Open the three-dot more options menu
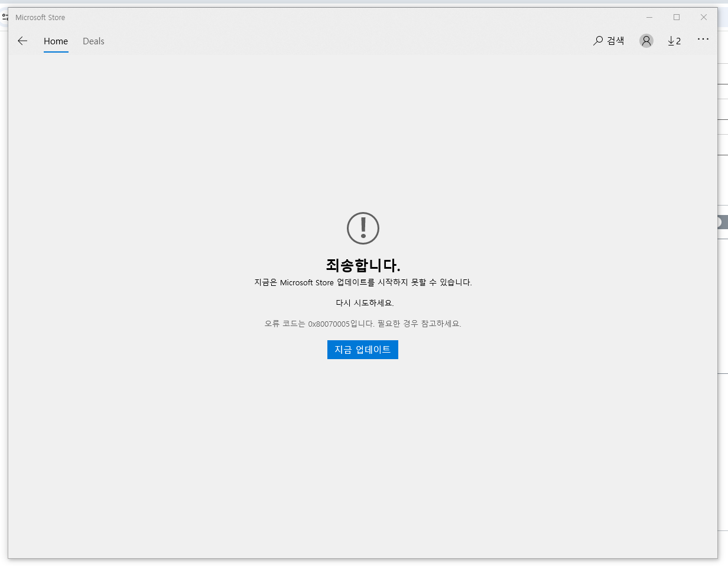Image resolution: width=728 pixels, height=570 pixels. click(703, 39)
